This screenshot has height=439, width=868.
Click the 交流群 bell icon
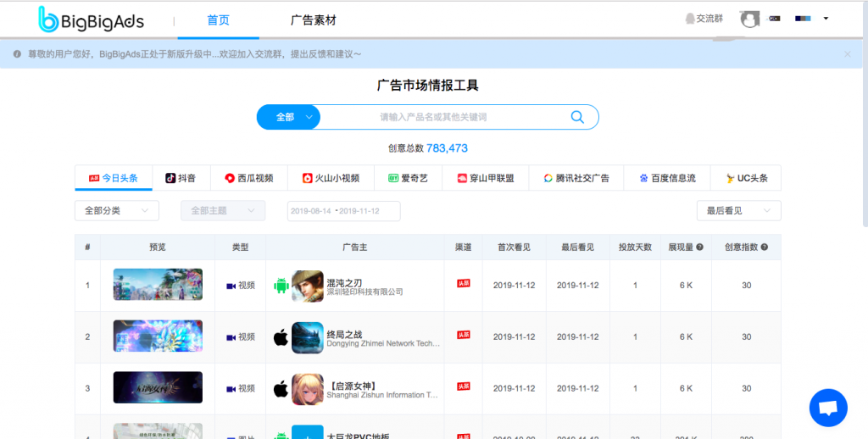point(690,19)
